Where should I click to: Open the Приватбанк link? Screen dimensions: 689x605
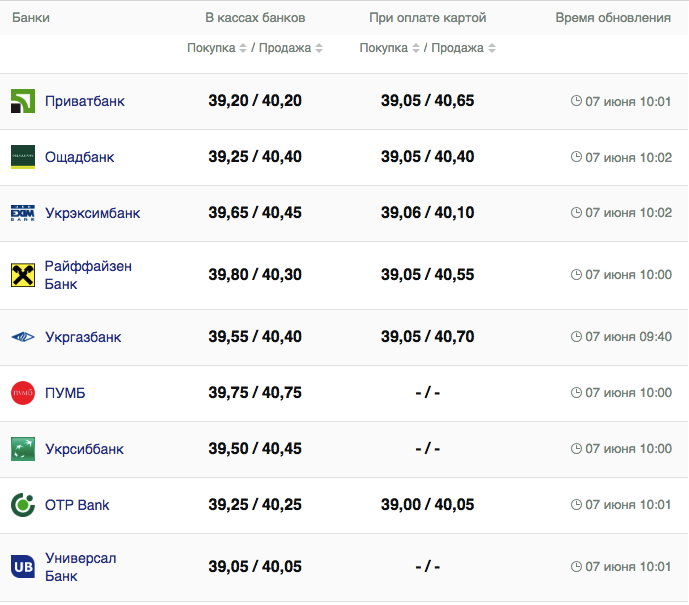85,101
